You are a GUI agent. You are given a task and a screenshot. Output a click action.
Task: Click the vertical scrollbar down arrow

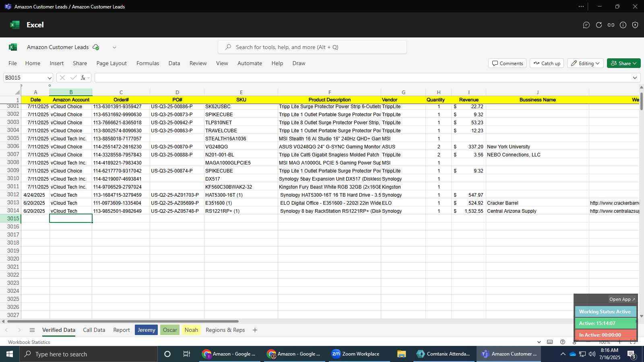641,316
